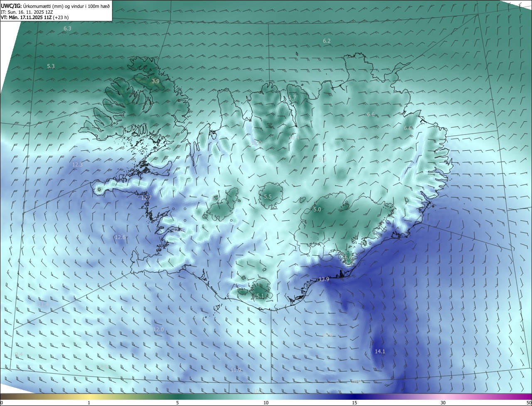Select the 5.1 value label
Screen dimensions: 532x406
(x=260, y=296)
